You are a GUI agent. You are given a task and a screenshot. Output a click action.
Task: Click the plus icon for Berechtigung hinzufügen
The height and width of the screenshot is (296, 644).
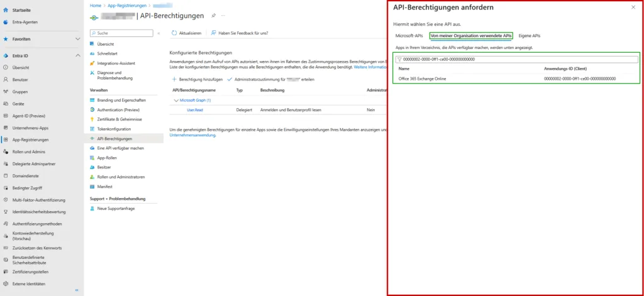point(174,80)
